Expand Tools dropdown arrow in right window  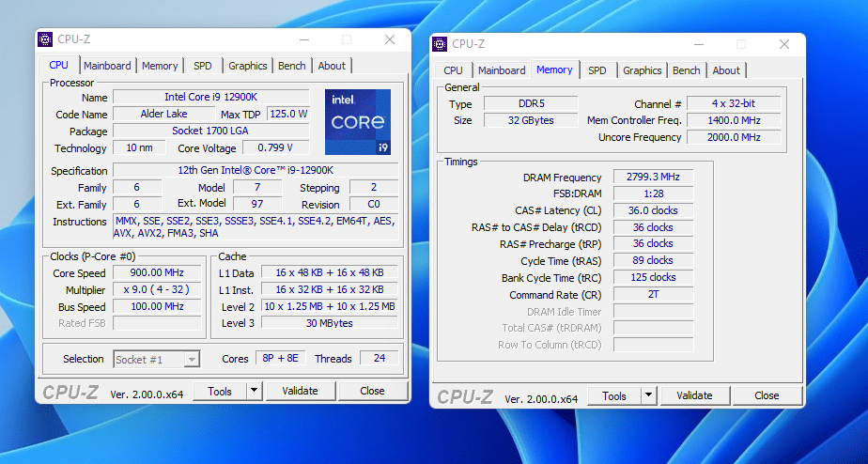tap(648, 395)
